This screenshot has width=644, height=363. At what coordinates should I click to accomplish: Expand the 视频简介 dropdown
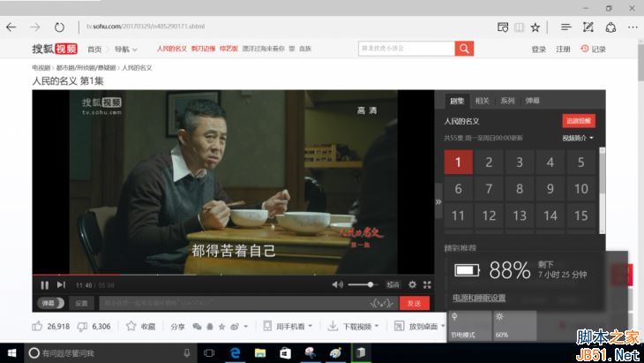[x=578, y=138]
